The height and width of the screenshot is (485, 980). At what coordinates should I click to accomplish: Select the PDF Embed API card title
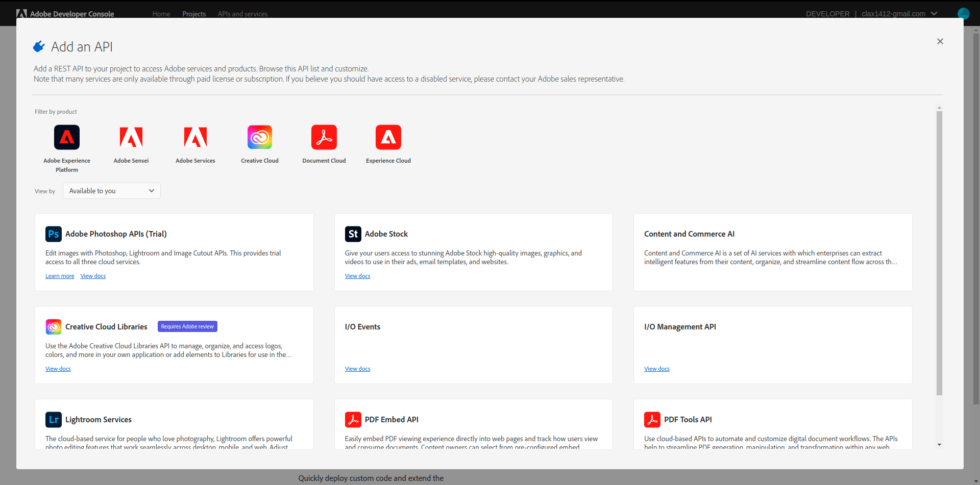point(391,420)
